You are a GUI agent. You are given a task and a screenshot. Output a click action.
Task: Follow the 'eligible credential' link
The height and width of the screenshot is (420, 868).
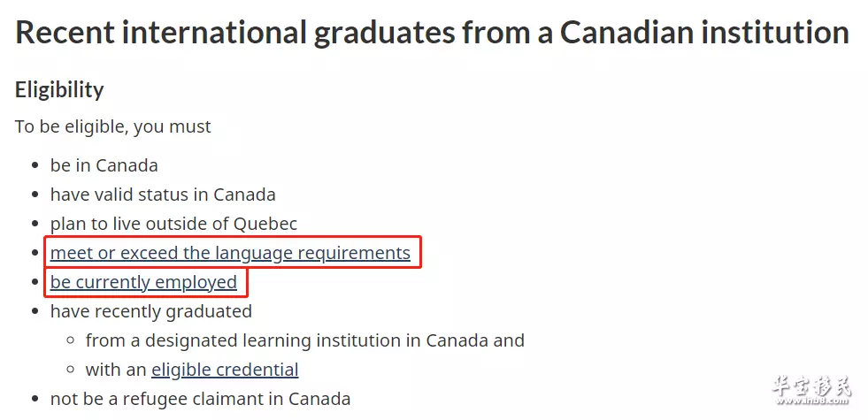pos(225,370)
